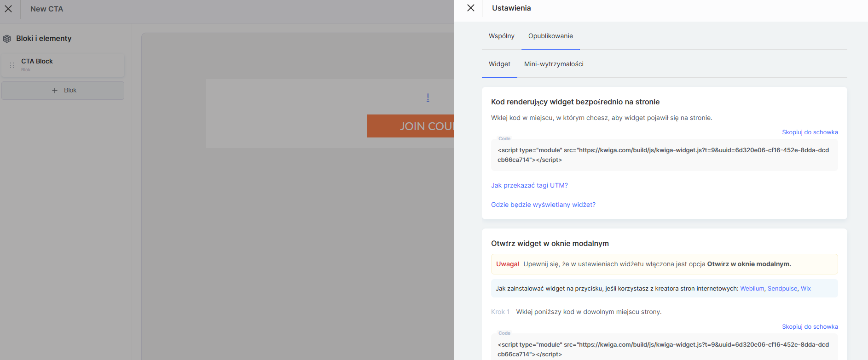Copy the direct render widget code to clipboard

[810, 132]
